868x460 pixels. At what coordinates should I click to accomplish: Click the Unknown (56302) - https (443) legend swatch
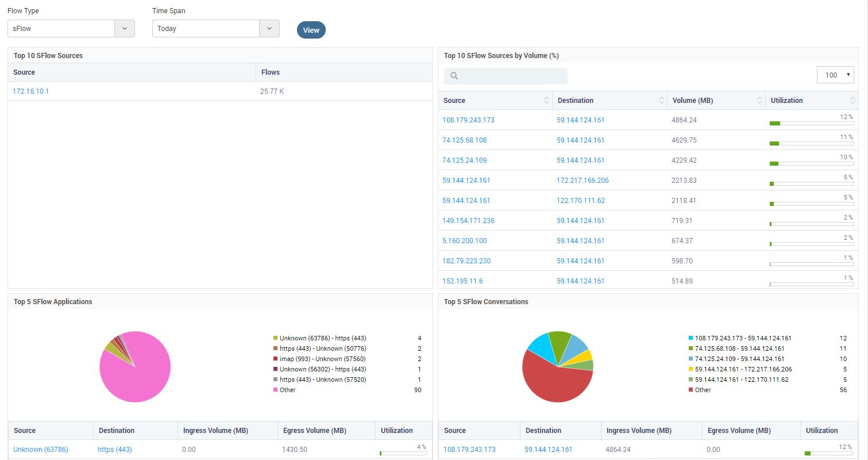(x=275, y=369)
